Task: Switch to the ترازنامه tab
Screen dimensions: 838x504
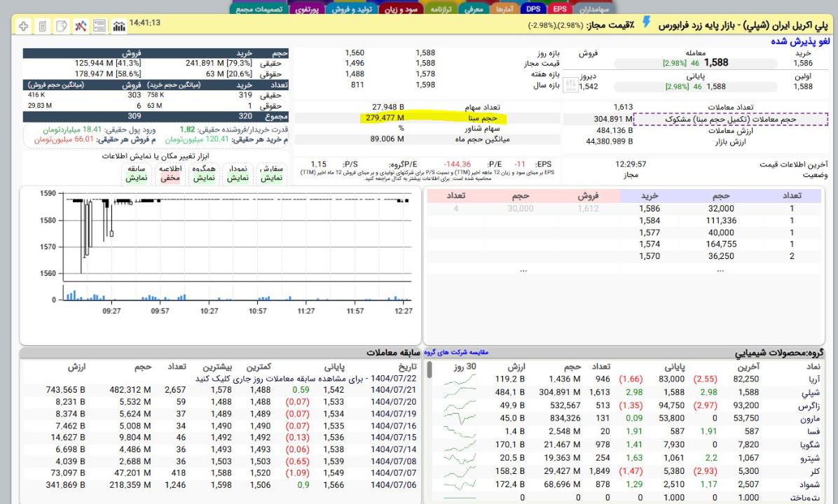Action: 442,8
